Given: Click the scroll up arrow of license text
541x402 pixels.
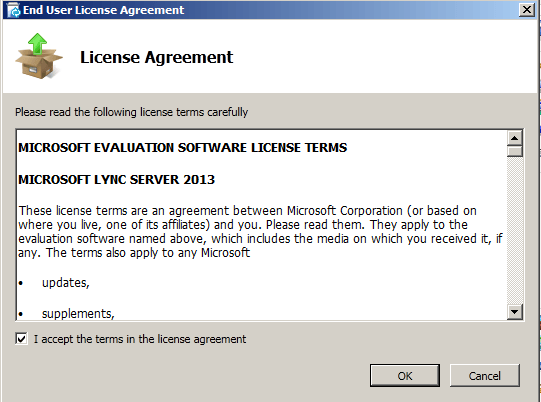Looking at the screenshot, I should tap(515, 138).
